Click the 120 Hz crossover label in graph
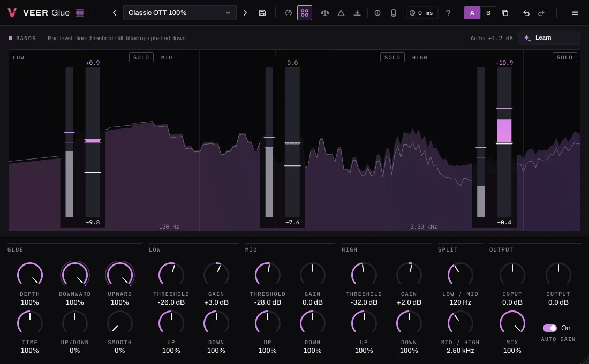Screen dimensions: 589x364 point(169,227)
